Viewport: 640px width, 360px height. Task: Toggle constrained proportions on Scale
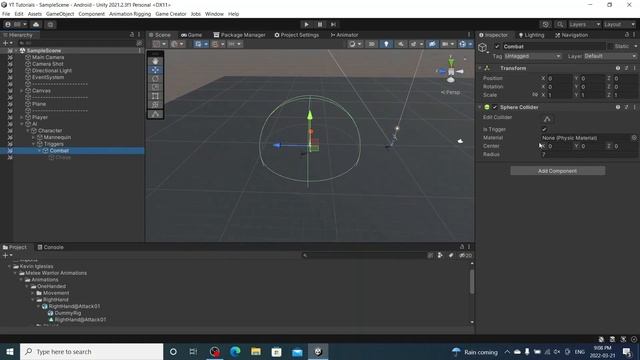pyautogui.click(x=535, y=95)
